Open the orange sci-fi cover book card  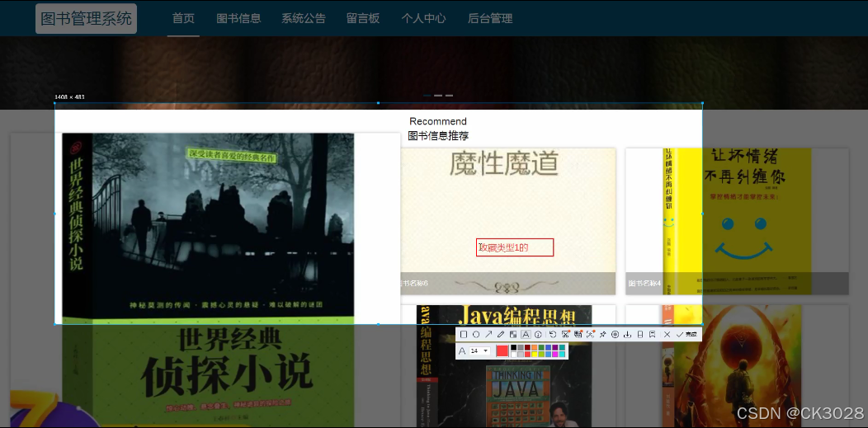pyautogui.click(x=737, y=366)
